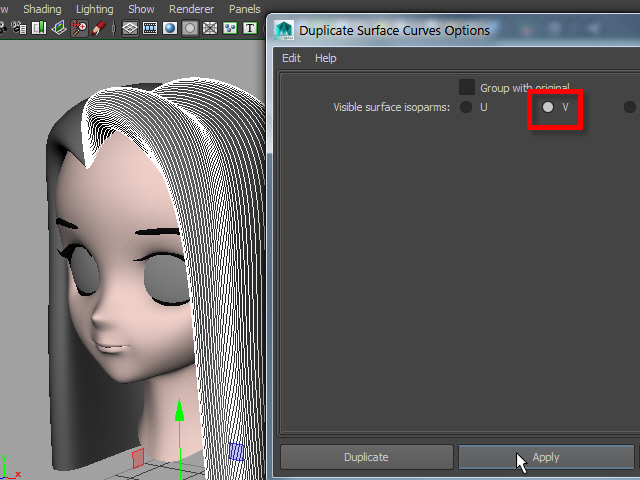Open the Edit menu in options dialog

click(x=291, y=58)
